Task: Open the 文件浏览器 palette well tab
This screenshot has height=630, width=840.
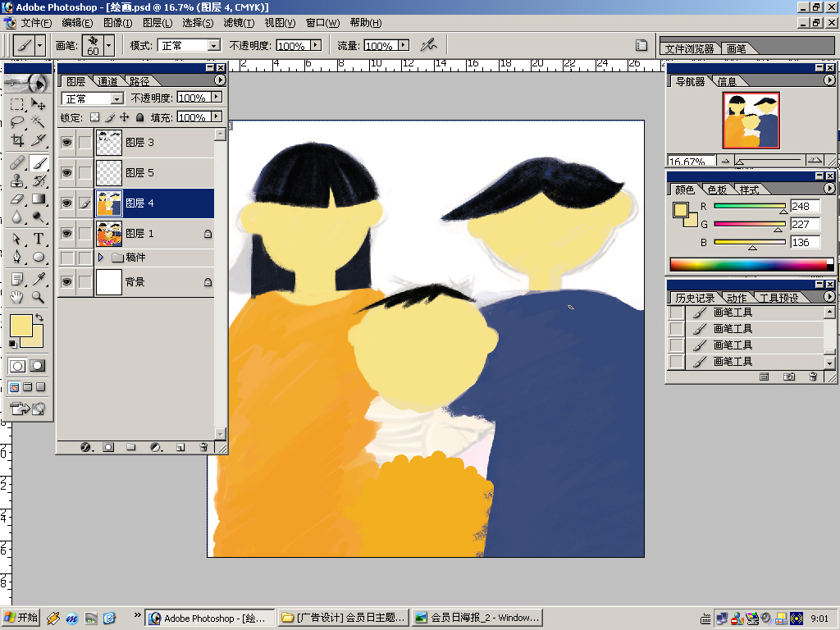Action: pos(689,48)
